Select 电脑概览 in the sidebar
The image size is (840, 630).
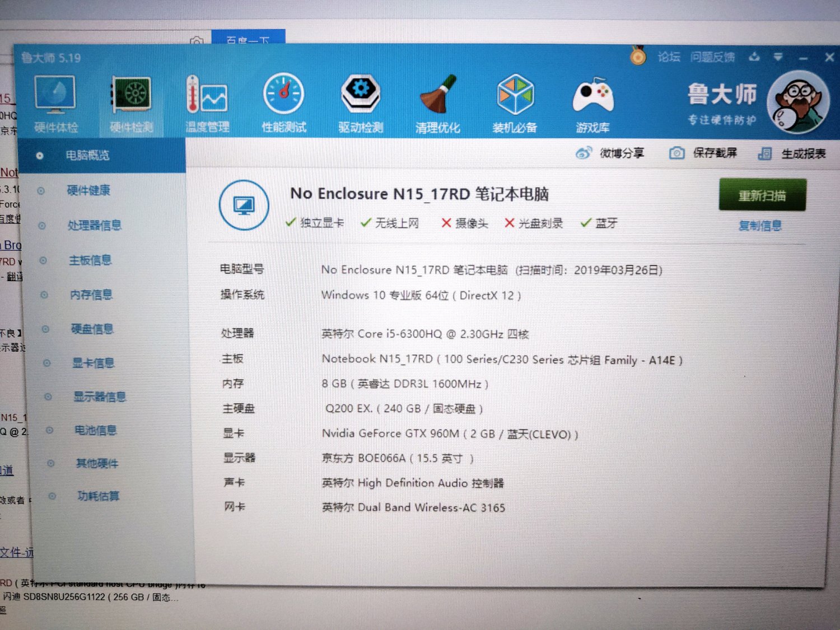tap(101, 156)
